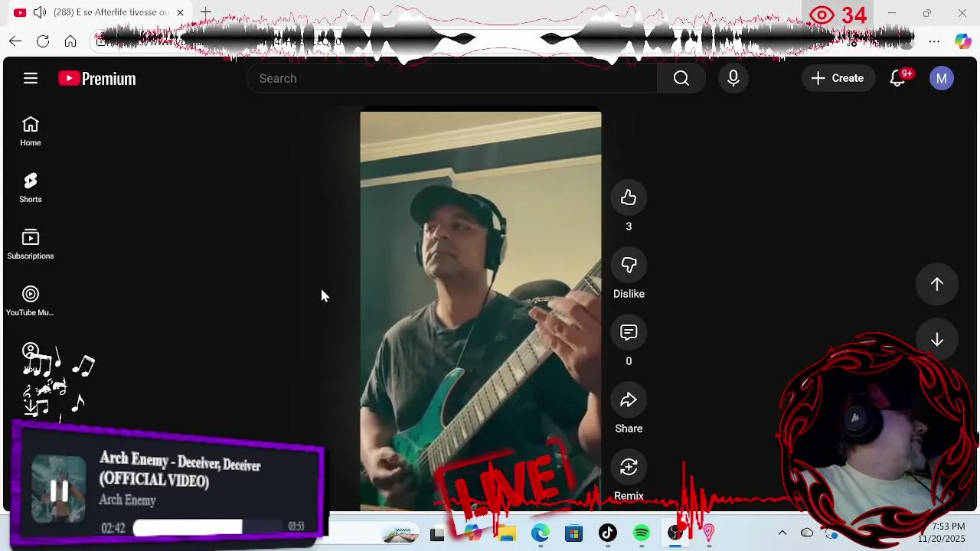This screenshot has width=980, height=551.
Task: Open Edge settings and more menu
Action: click(934, 41)
